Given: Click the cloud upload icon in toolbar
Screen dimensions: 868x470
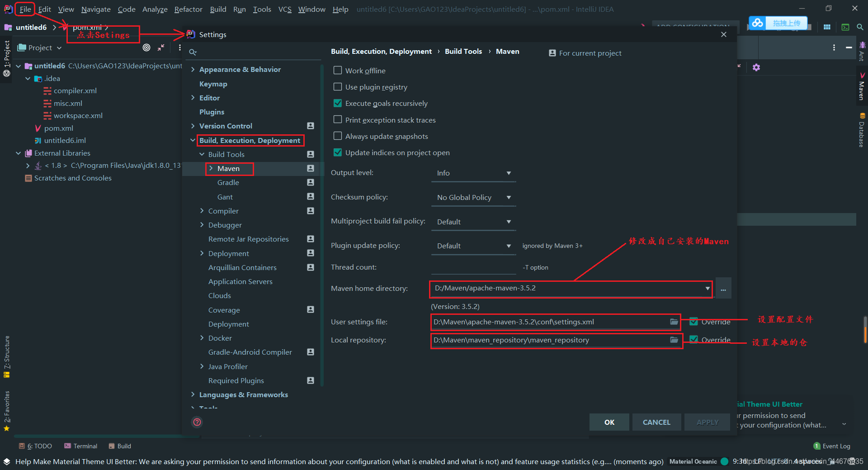Looking at the screenshot, I should point(758,23).
